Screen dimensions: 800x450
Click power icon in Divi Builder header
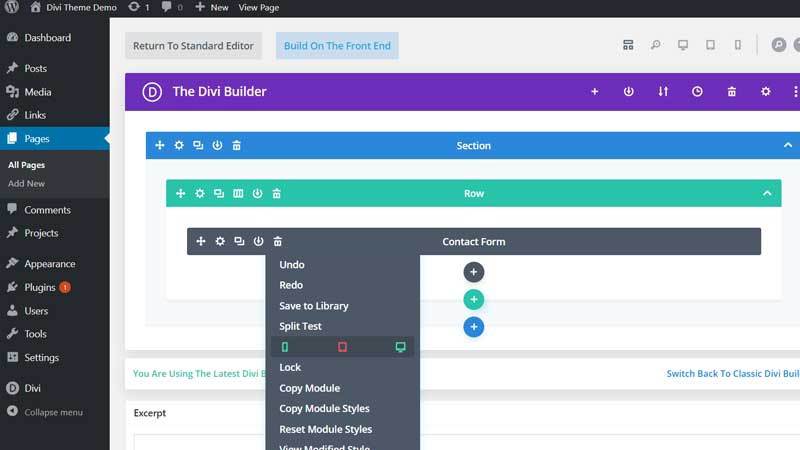click(629, 91)
